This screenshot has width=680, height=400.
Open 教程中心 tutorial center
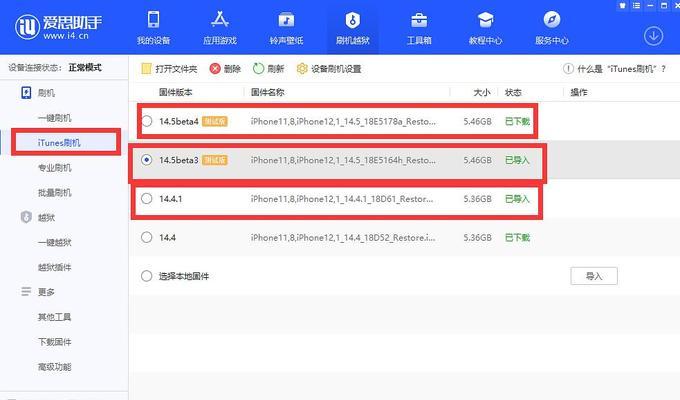(485, 28)
